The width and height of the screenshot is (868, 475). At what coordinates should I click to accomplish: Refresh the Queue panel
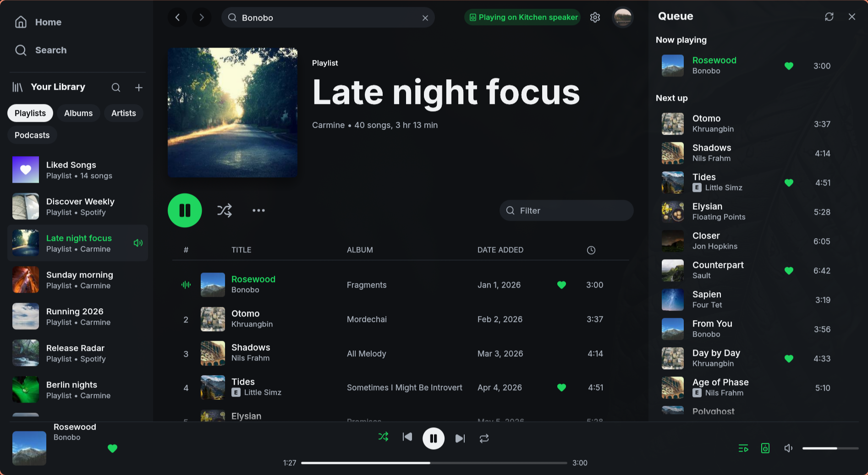829,17
